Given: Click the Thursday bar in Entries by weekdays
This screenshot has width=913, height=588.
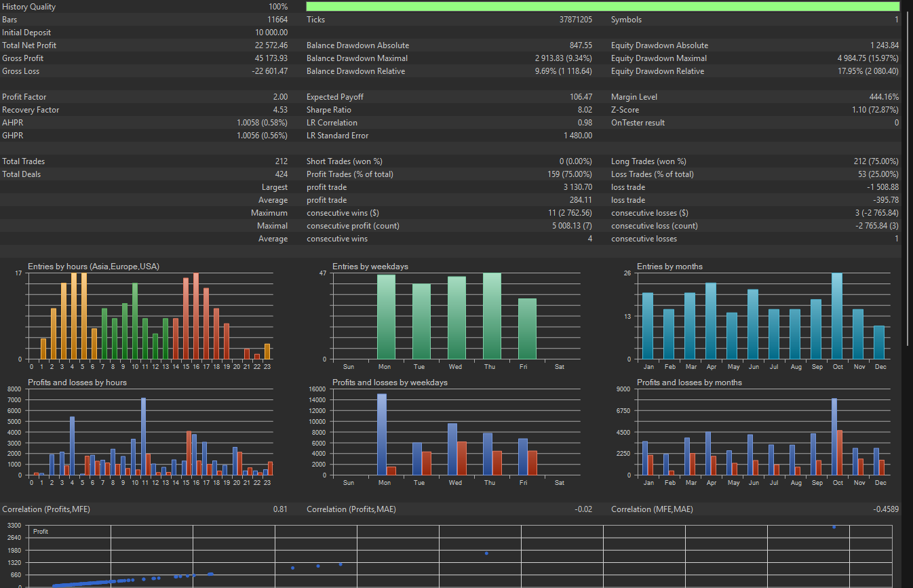Looking at the screenshot, I should pos(492,316).
